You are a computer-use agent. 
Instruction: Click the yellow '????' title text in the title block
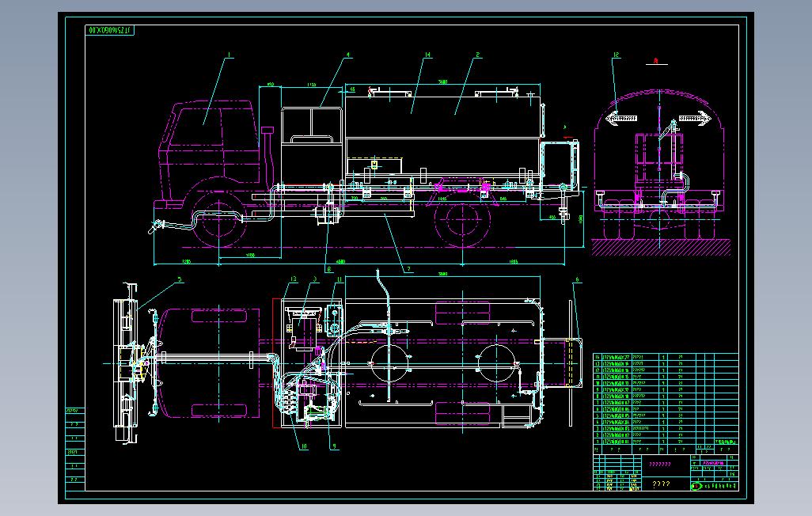click(x=661, y=484)
